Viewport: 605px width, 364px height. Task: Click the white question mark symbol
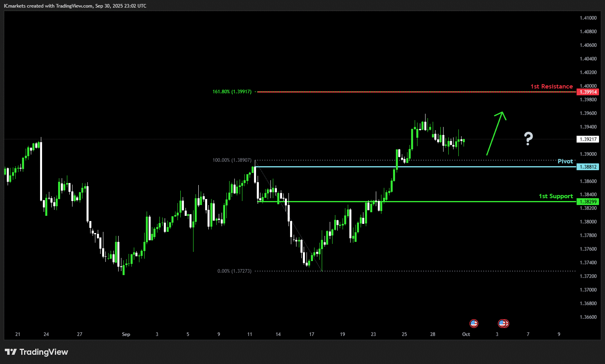pos(528,139)
